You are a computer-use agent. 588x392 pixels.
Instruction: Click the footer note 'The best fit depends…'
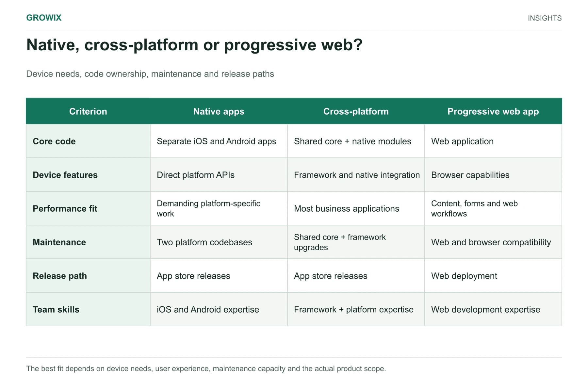point(206,368)
